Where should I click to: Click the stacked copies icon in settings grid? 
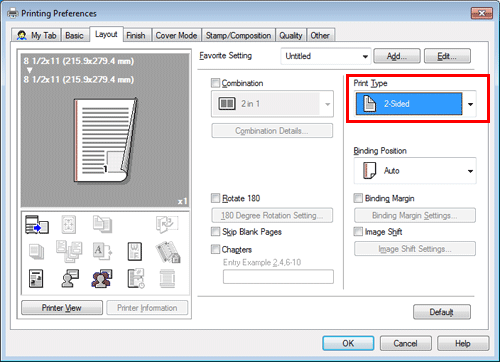36,251
